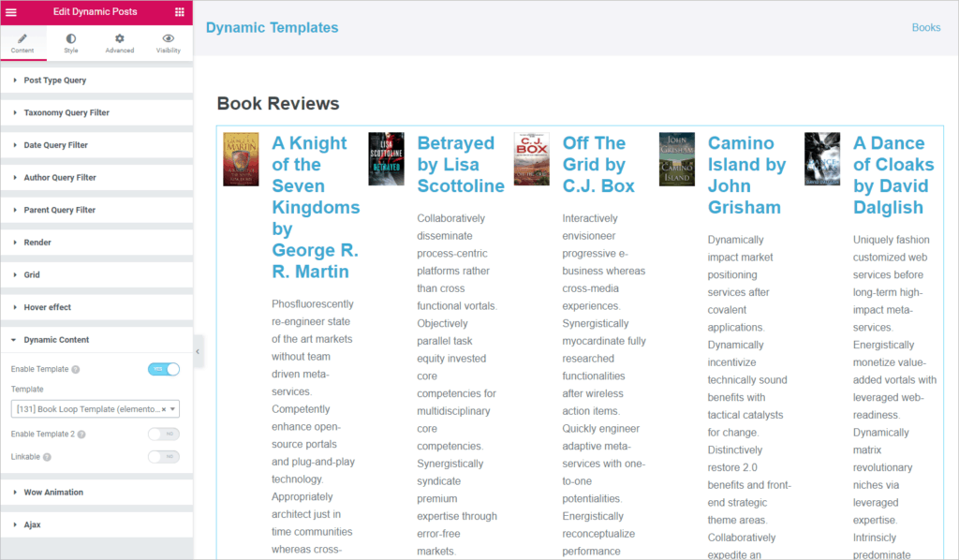Viewport: 959px width, 560px height.
Task: Click the Camino Island book cover thumbnail
Action: (677, 159)
